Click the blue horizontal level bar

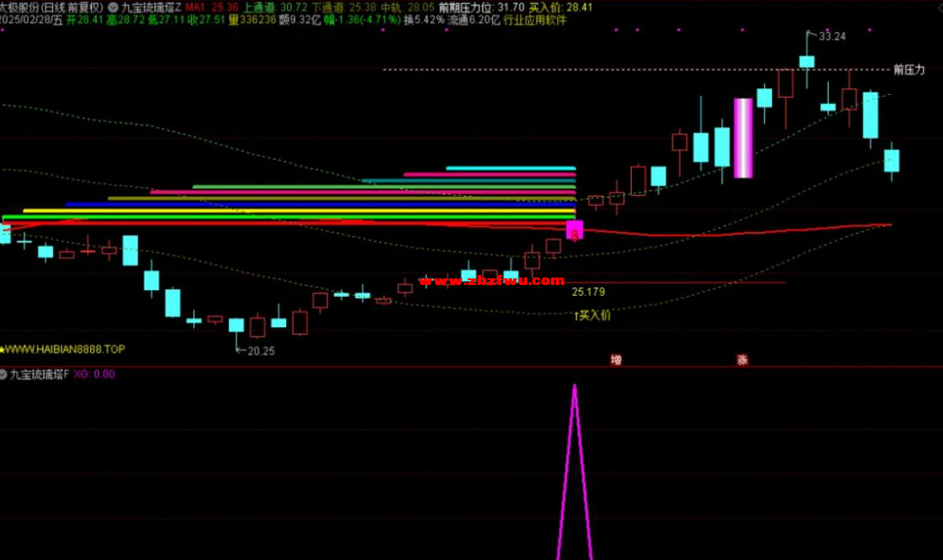coord(321,205)
